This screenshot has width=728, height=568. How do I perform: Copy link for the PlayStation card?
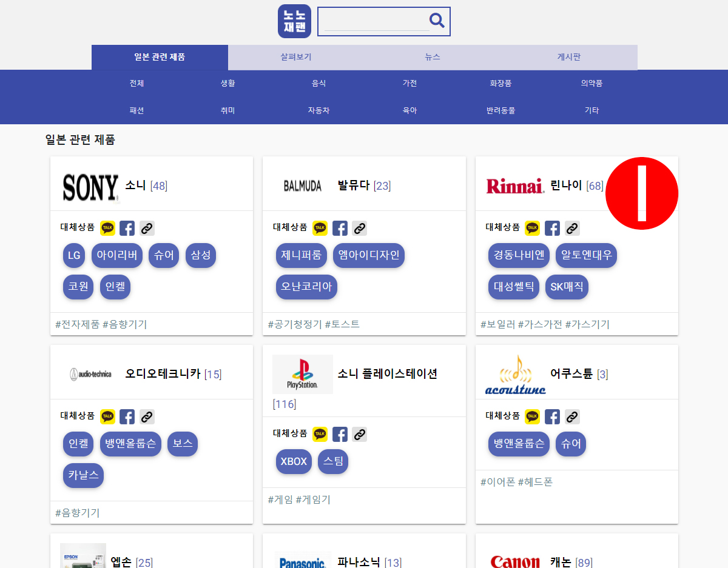[359, 434]
